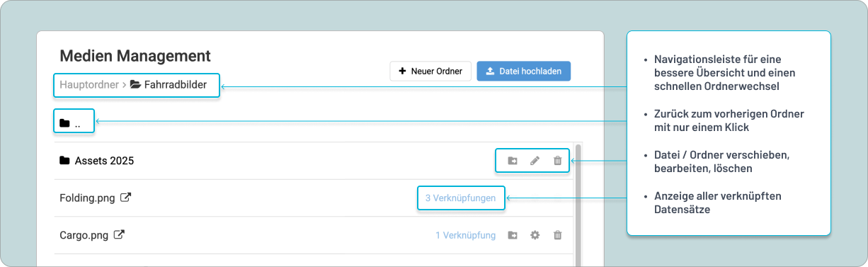
Task: Open Cargo.png external link icon
Action: (x=120, y=234)
